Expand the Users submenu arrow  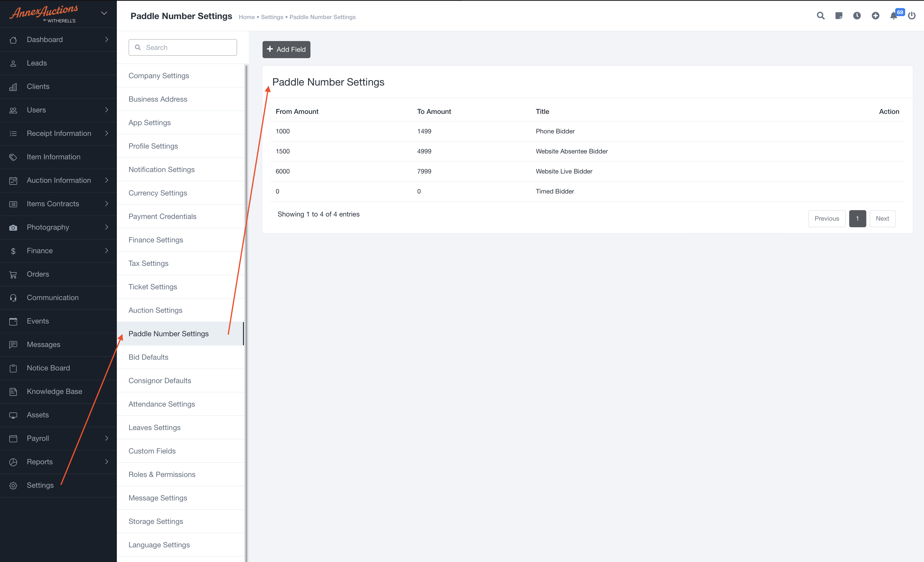[x=107, y=110]
